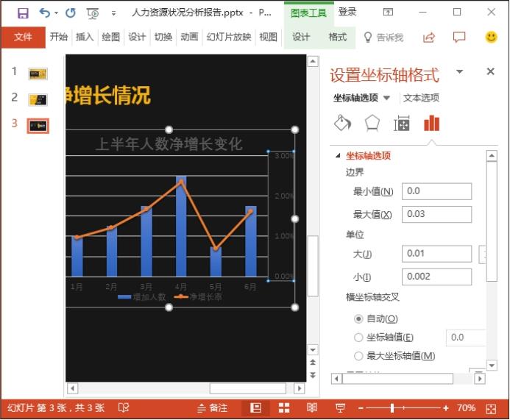Screen dimensions: 510x420
Task: Open reading view from status bar
Action: (x=312, y=407)
